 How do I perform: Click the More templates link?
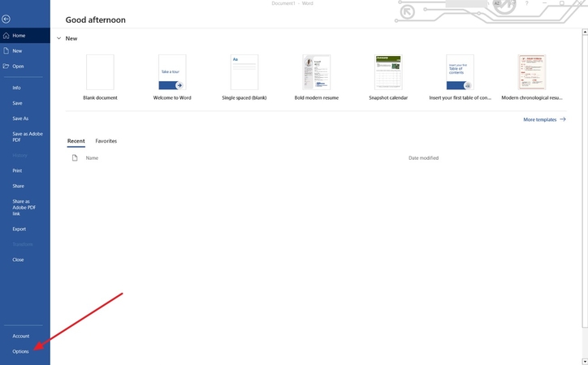(540, 120)
